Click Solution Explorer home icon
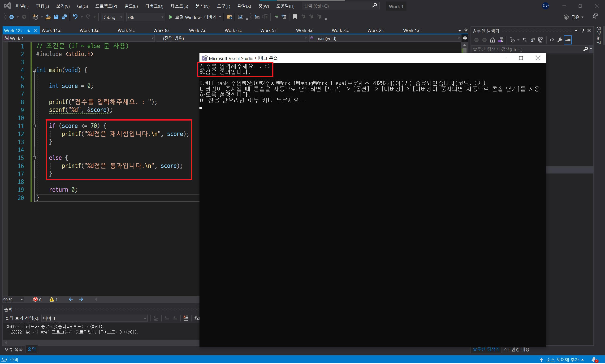Viewport: 605px width, 364px height. click(x=492, y=40)
